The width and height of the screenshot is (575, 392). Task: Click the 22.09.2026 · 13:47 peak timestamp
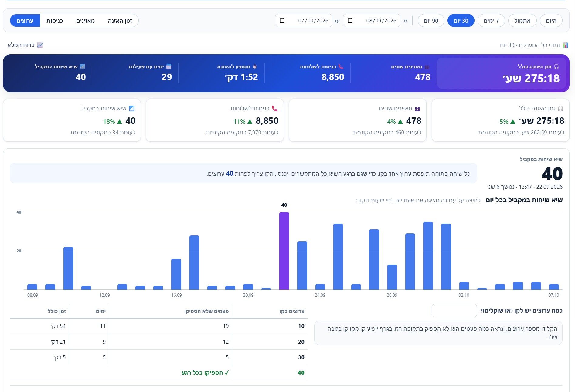pyautogui.click(x=541, y=187)
